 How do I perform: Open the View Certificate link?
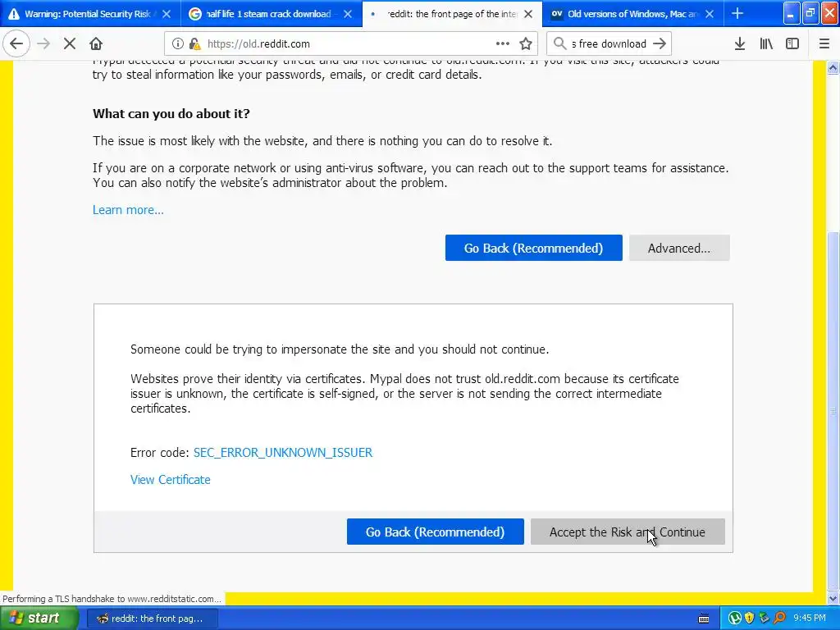click(171, 480)
